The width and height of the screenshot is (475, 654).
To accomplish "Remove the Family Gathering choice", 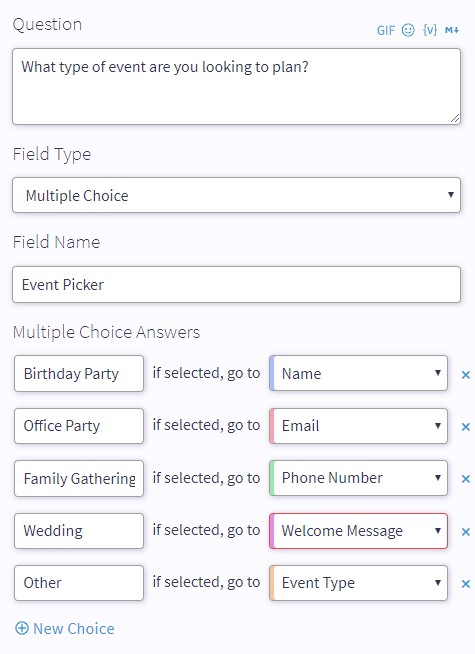I will [466, 479].
